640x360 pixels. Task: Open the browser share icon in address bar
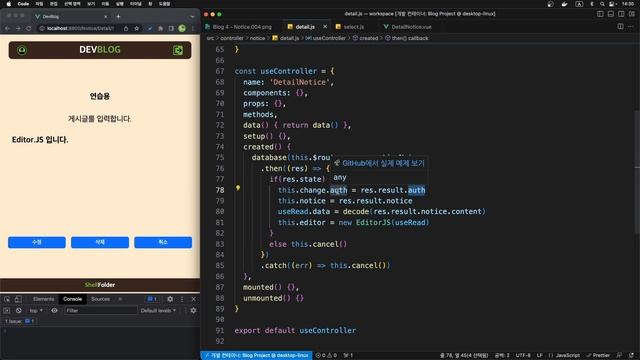pyautogui.click(x=126, y=28)
